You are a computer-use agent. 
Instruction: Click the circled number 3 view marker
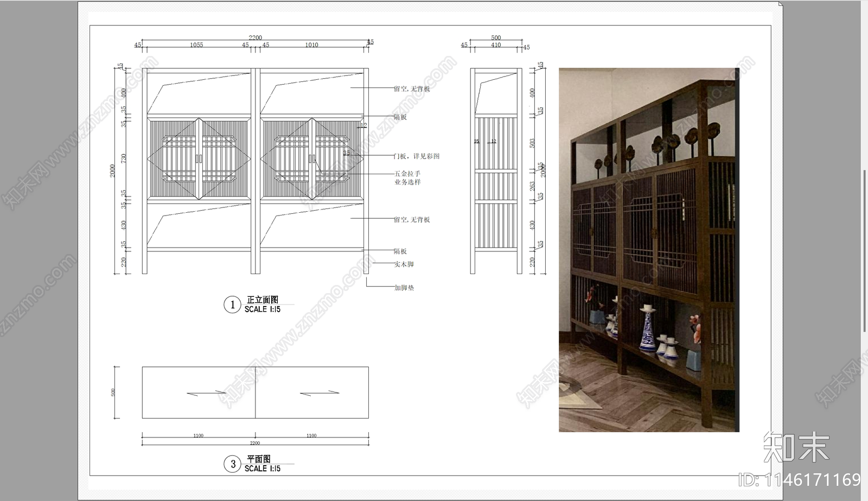pos(232,464)
